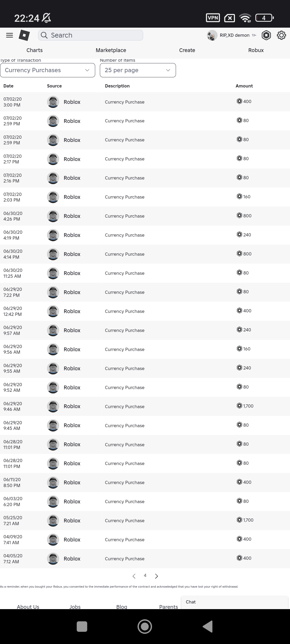Go to previous page with left chevron
Screen dimensions: 290x644
[x=134, y=576]
